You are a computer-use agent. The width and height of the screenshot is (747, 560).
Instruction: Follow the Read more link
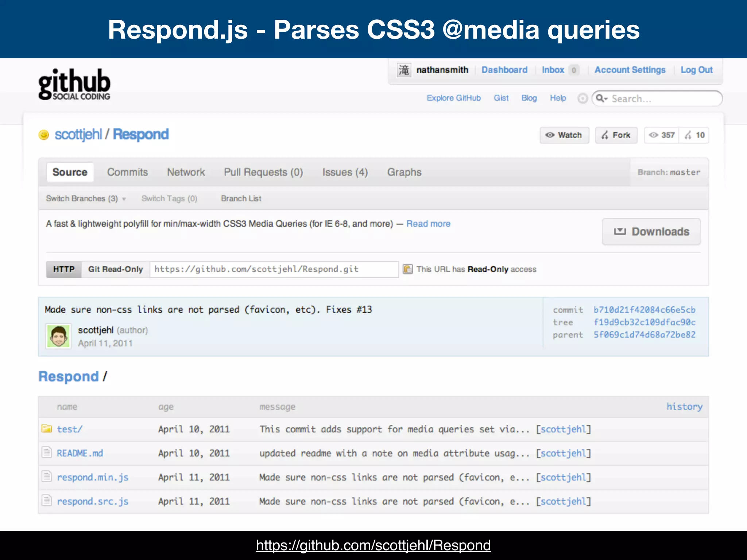tap(428, 223)
